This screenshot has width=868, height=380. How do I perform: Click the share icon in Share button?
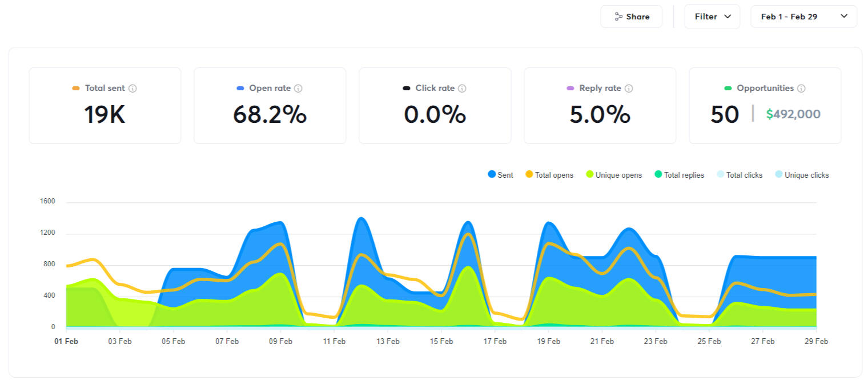(x=618, y=17)
